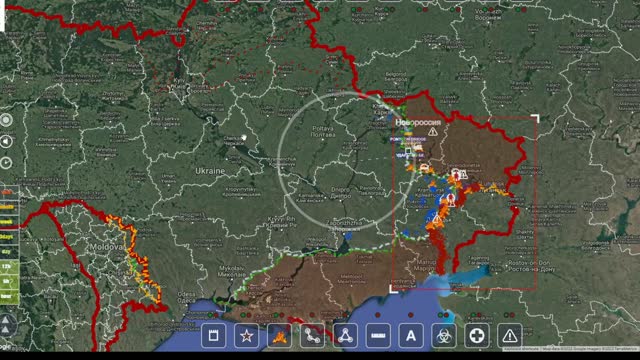
Task: Click the vehicle event marker on the frontline
Action: [424, 168]
